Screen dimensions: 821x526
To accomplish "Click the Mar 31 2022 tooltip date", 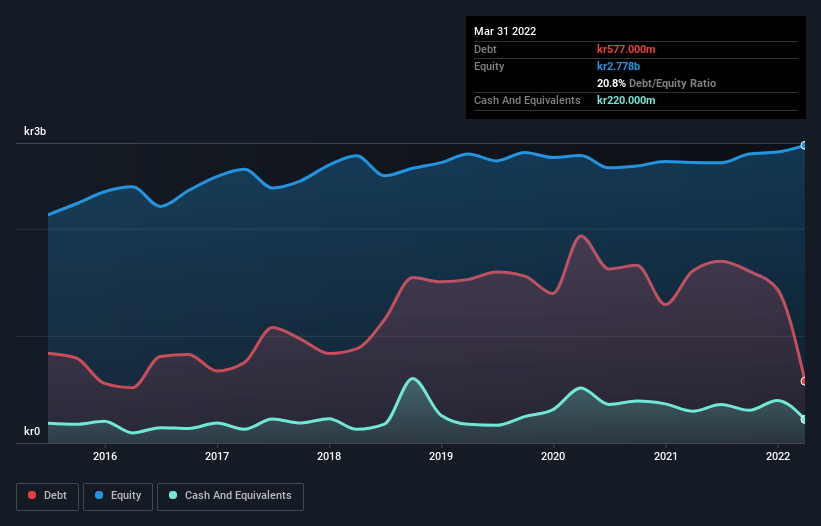I will click(x=505, y=31).
